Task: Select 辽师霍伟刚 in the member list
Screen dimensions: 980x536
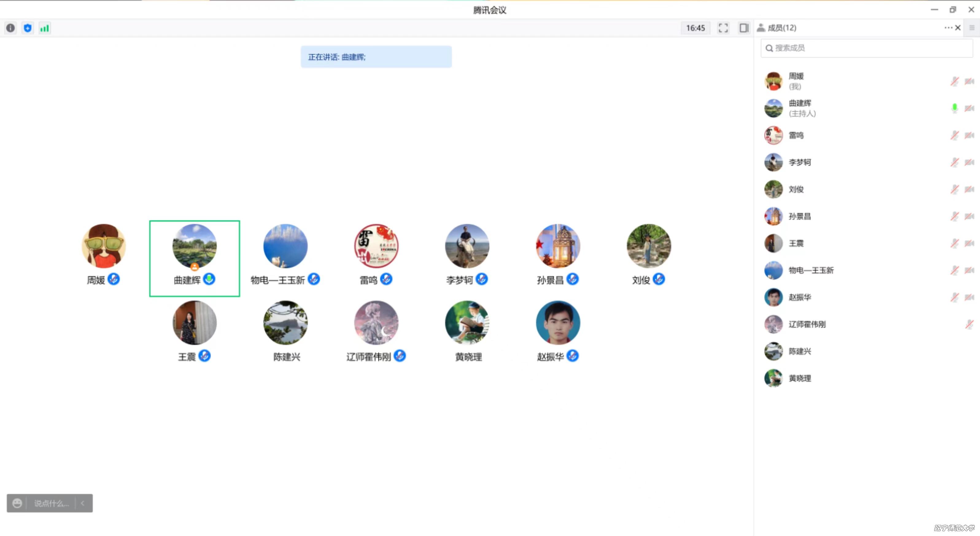Action: click(807, 324)
